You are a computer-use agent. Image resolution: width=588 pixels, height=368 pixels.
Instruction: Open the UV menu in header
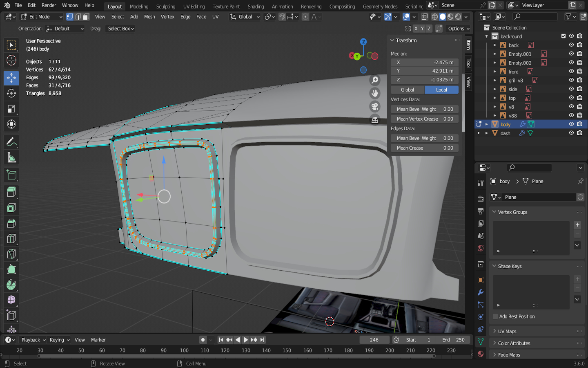tap(216, 17)
